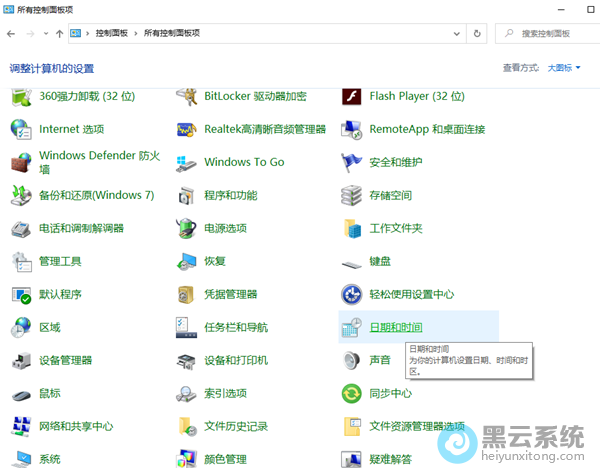Open the 网络和共享中心 icon
The width and height of the screenshot is (600, 468).
(x=22, y=426)
